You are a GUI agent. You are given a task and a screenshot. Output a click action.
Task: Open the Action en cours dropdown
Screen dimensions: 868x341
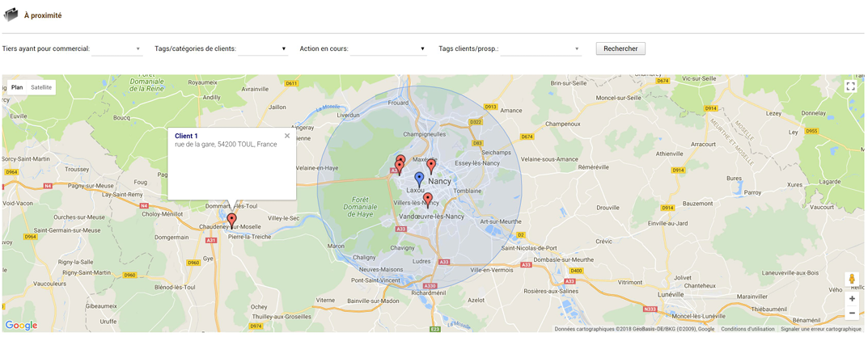(x=389, y=48)
